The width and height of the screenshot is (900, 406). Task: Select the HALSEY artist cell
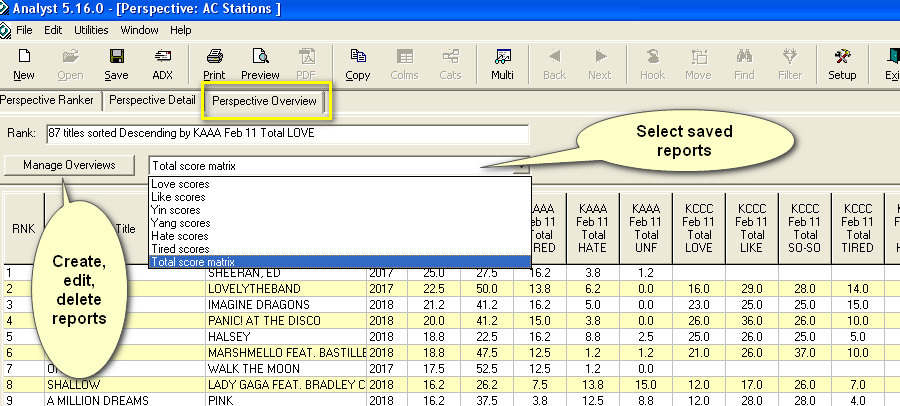click(x=286, y=337)
